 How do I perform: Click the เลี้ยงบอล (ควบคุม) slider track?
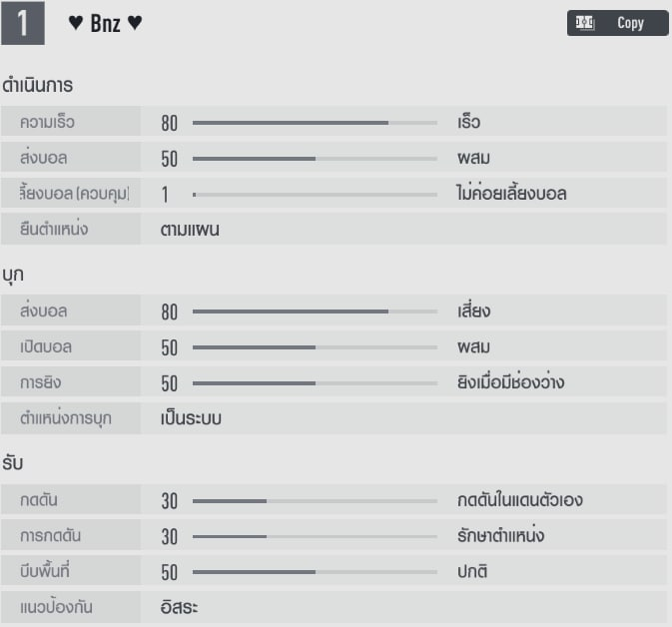coord(315,194)
